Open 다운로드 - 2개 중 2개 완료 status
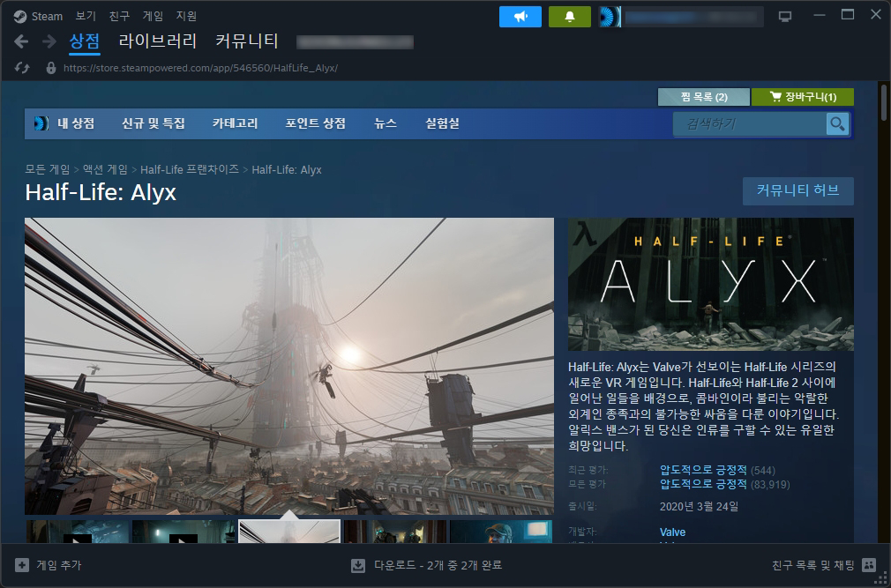 point(438,565)
